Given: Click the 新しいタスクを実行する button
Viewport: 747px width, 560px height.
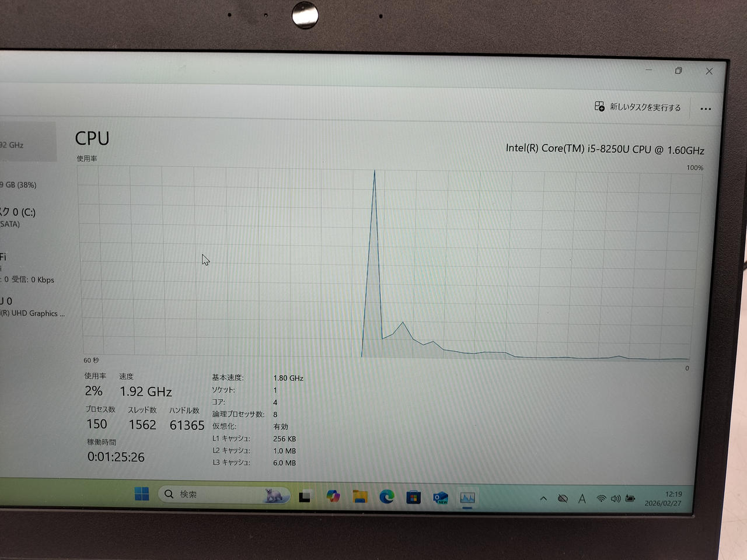Looking at the screenshot, I should coord(638,107).
